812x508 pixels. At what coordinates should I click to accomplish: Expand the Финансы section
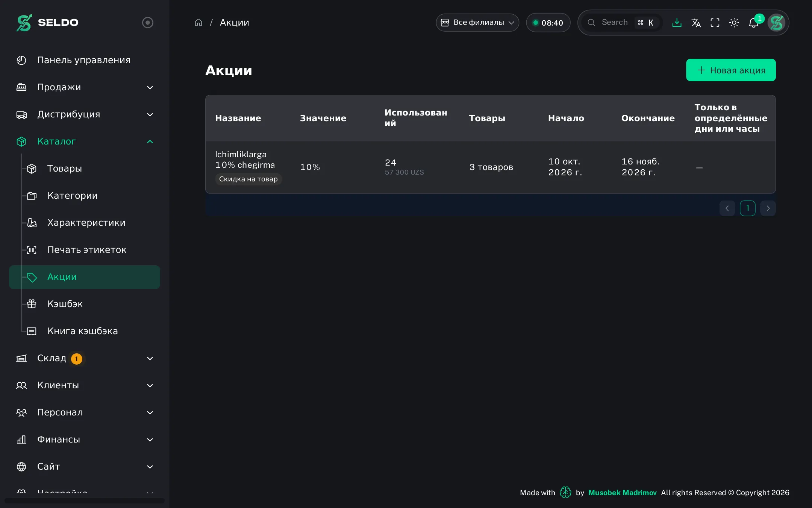click(84, 440)
